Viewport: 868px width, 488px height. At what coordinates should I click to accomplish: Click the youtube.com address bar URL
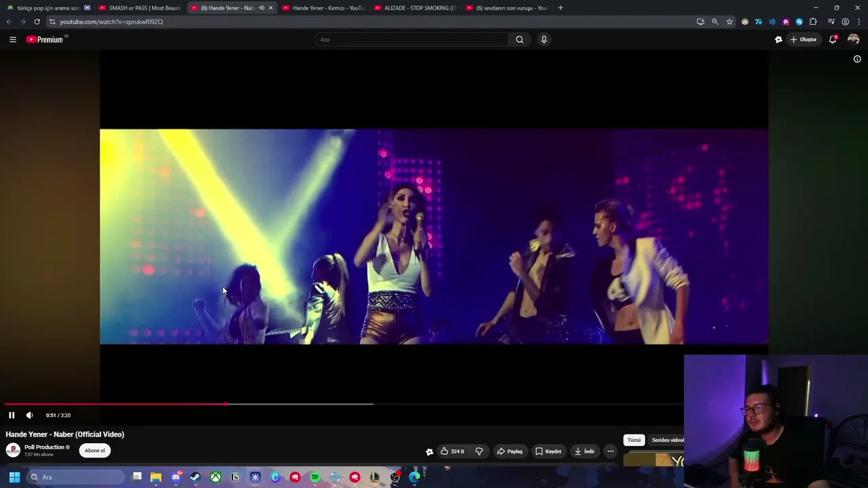[111, 22]
